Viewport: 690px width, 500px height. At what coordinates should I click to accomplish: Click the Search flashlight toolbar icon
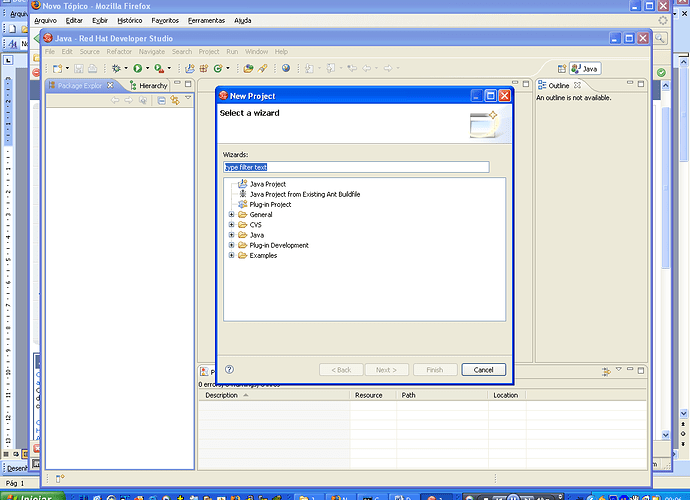263,68
